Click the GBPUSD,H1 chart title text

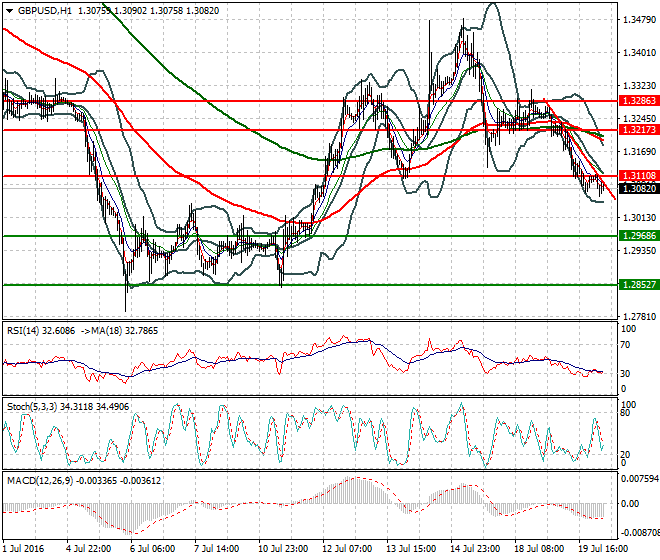(x=45, y=11)
